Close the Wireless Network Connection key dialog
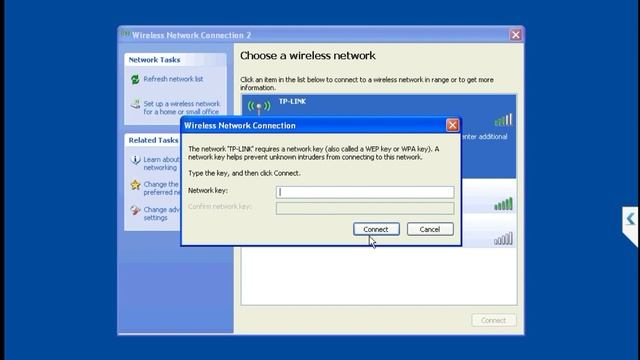640x360 pixels. point(452,125)
